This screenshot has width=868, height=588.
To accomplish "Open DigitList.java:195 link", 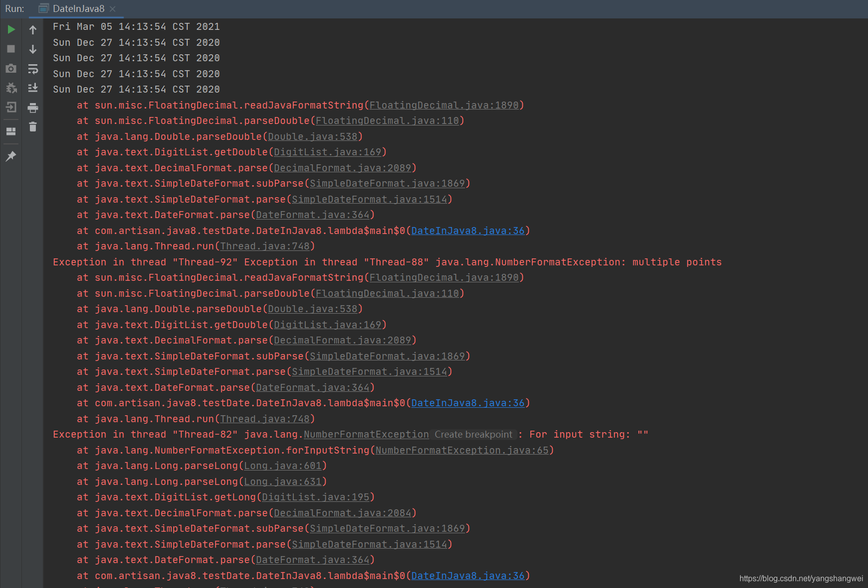I will point(315,497).
